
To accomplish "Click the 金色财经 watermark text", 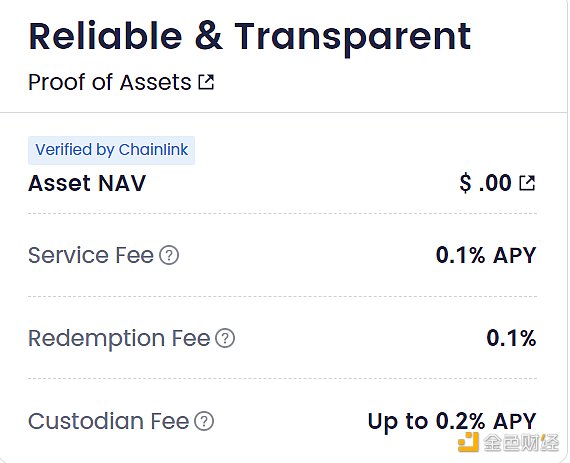I will pyautogui.click(x=521, y=443).
